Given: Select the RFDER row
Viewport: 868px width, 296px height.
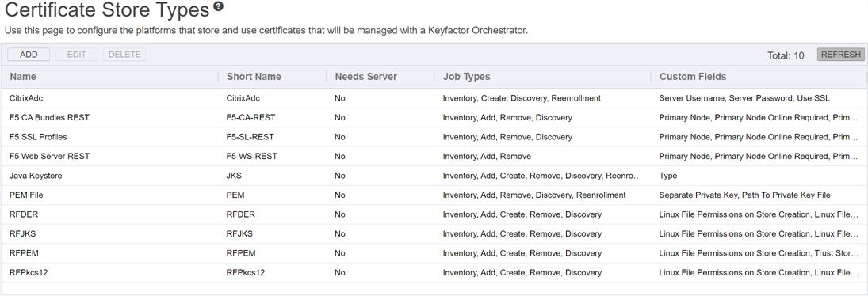Looking at the screenshot, I should tap(434, 214).
